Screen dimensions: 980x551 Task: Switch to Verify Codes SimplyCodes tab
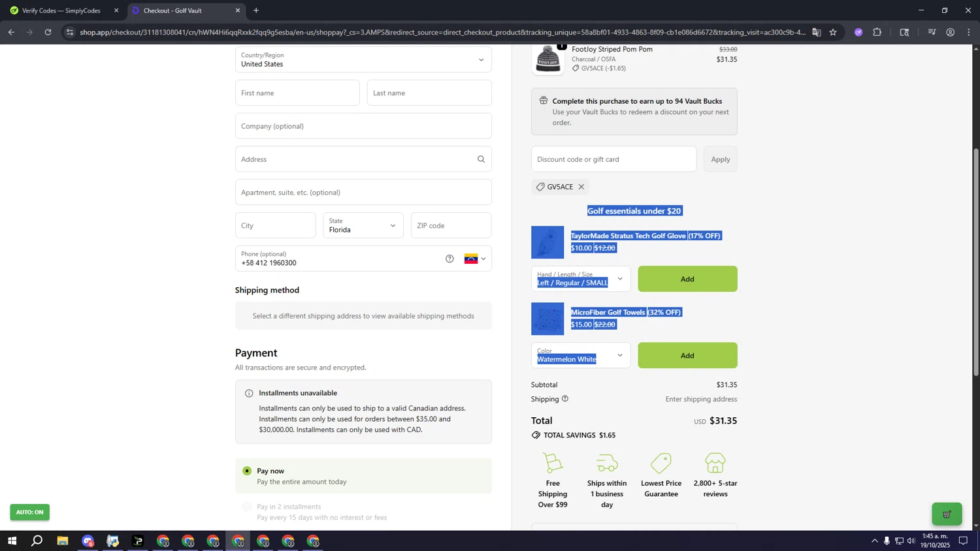tap(63, 10)
